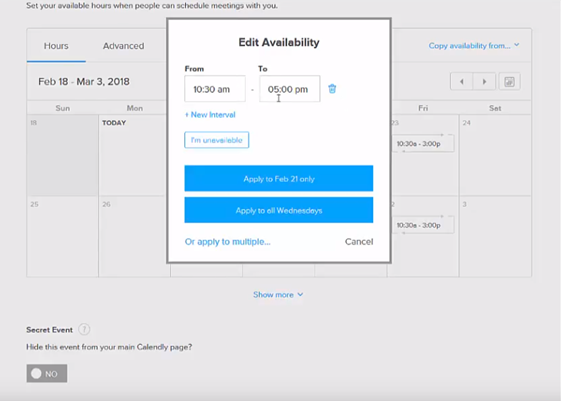The width and height of the screenshot is (562, 401).
Task: Click the Edit Availability heading
Action: 279,42
